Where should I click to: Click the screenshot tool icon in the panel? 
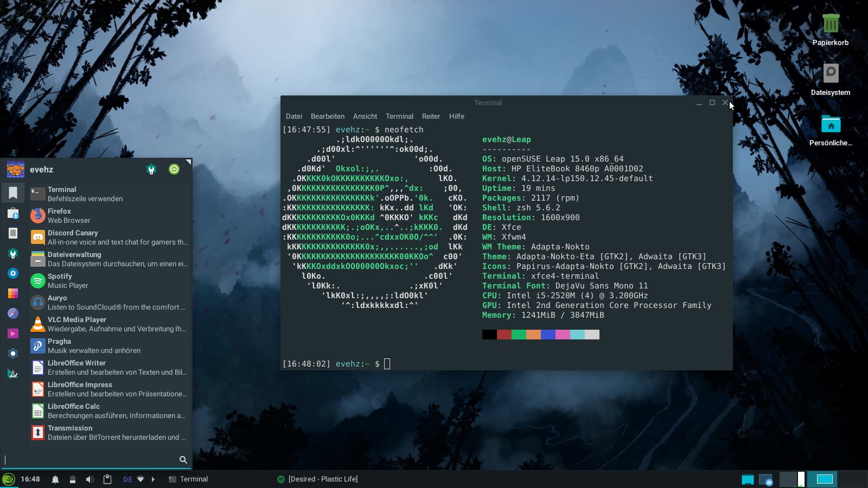765,479
